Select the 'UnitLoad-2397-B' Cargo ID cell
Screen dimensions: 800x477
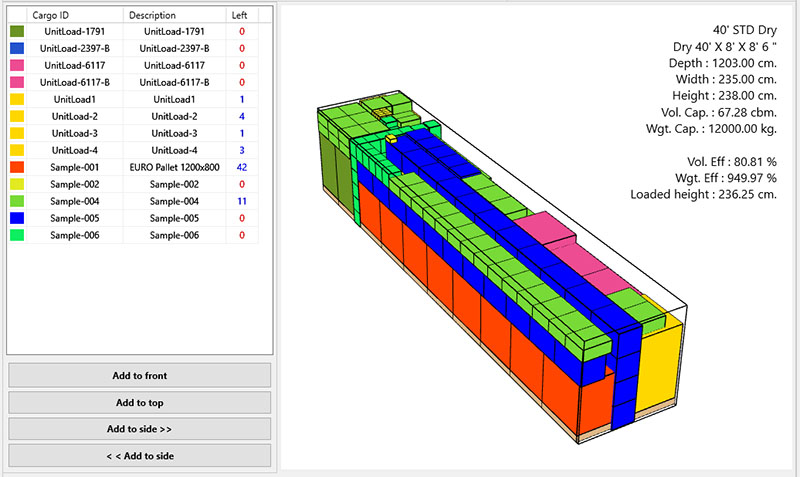point(74,48)
